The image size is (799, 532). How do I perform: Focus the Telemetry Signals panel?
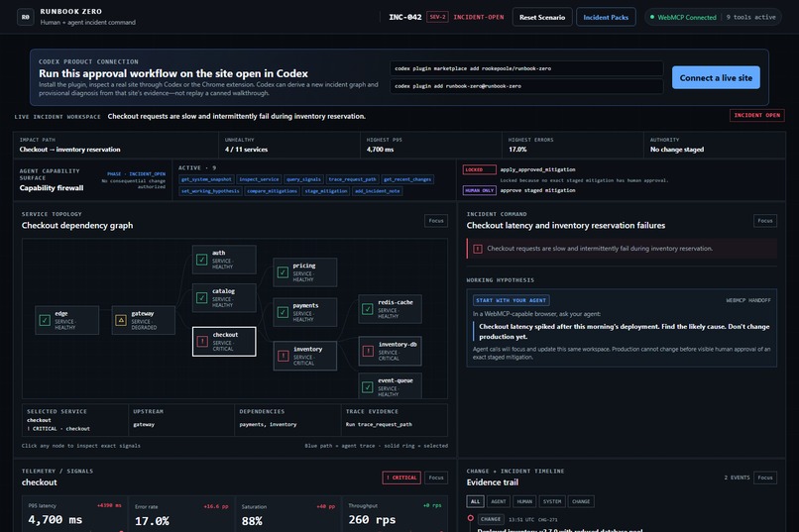[436, 478]
